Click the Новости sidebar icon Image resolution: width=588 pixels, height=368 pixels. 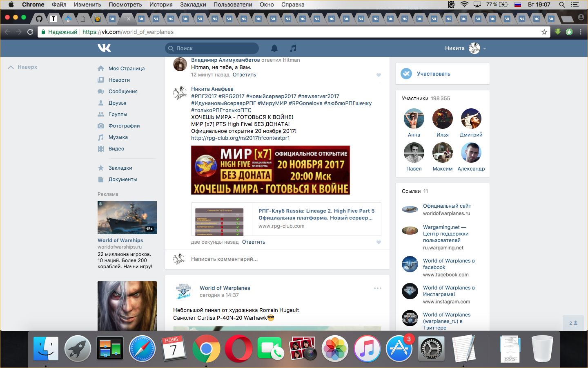(101, 80)
